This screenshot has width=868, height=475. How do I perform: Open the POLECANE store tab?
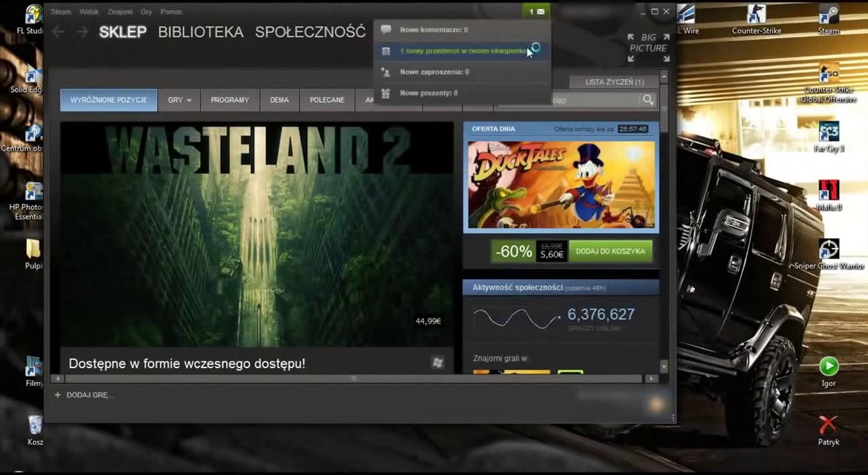327,100
